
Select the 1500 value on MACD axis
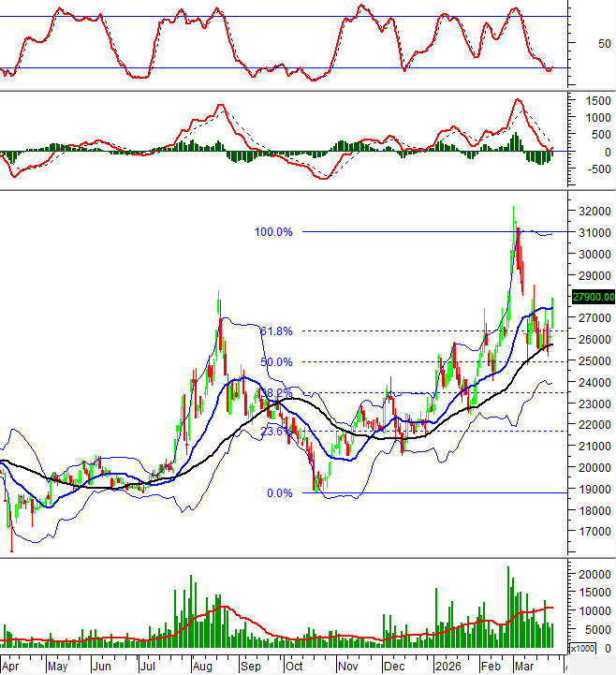[592, 100]
